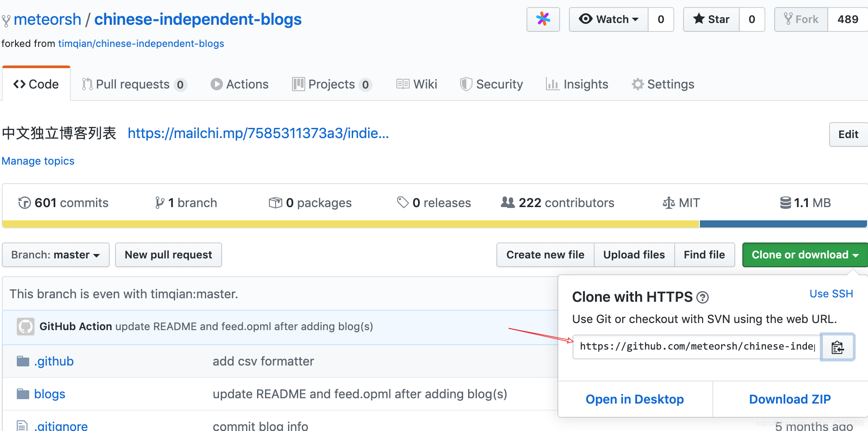Select the Code tab

(36, 84)
